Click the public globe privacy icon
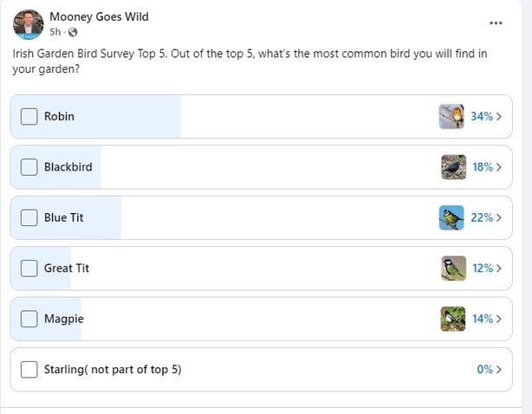Image resolution: width=532 pixels, height=414 pixels. [72, 33]
